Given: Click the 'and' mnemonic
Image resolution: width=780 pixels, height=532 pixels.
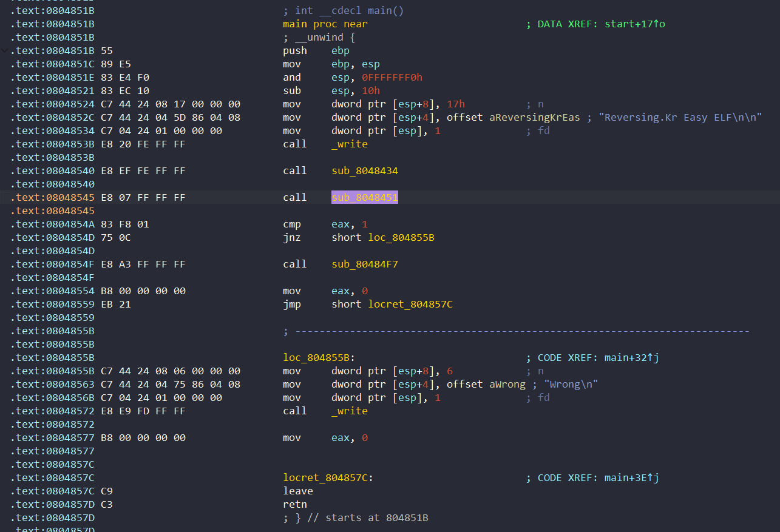Looking at the screenshot, I should click(292, 77).
